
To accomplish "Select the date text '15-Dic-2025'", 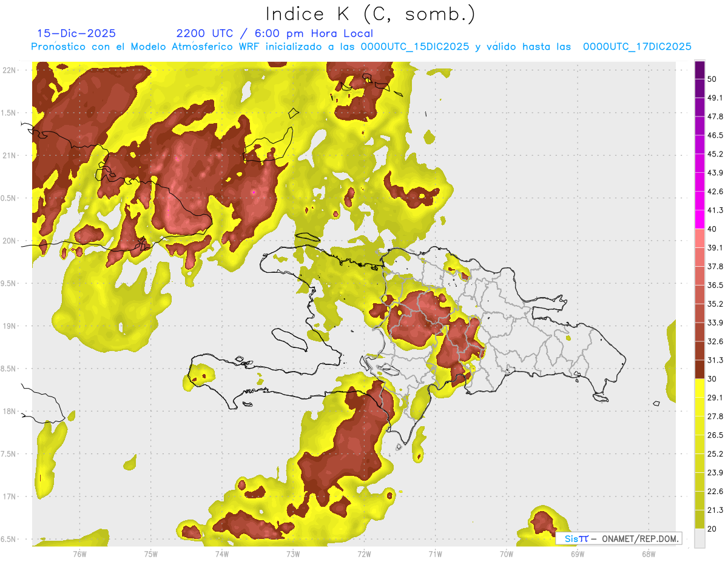I will (x=76, y=33).
